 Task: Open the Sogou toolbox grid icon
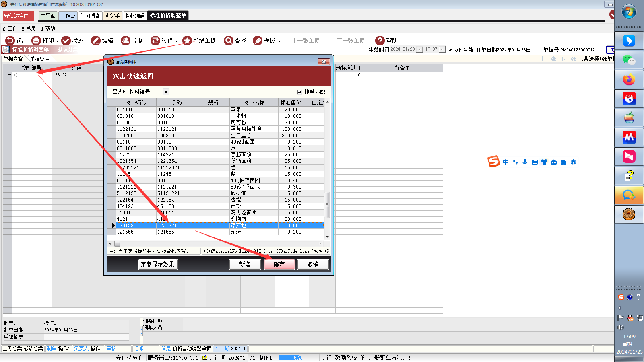[x=563, y=162]
